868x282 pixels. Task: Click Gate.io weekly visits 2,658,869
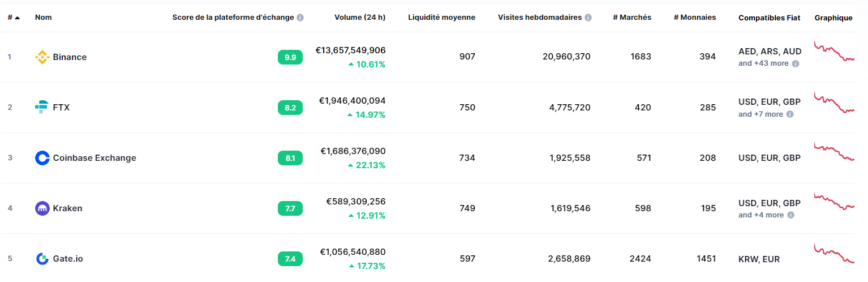[x=569, y=259]
